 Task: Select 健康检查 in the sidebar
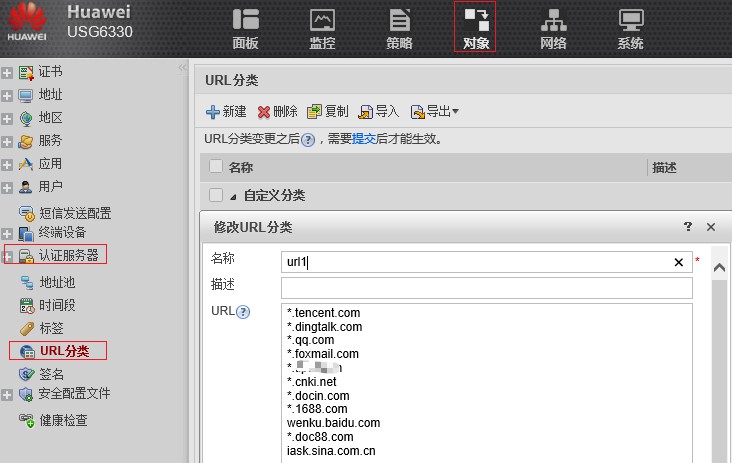[x=62, y=421]
